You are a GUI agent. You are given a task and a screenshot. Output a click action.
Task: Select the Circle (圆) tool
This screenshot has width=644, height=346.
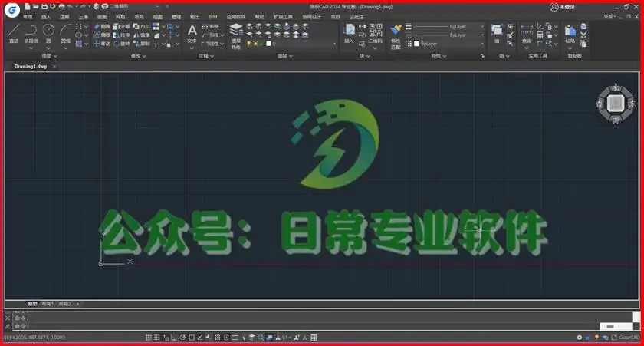[48, 33]
